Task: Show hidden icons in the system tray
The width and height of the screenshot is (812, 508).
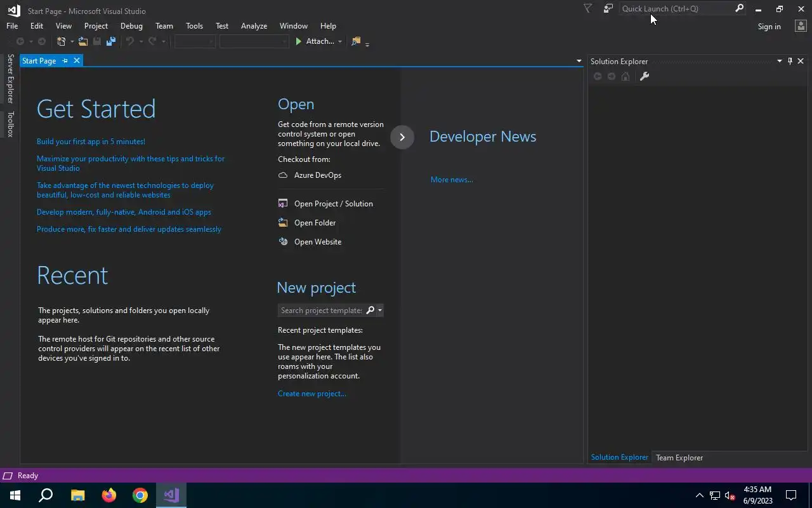Action: pos(699,495)
